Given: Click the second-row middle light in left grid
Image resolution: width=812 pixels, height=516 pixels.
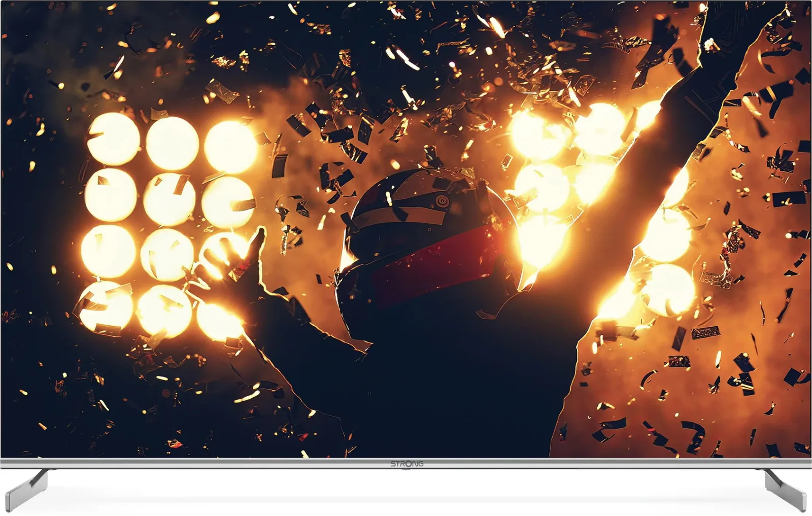Looking at the screenshot, I should click(170, 199).
